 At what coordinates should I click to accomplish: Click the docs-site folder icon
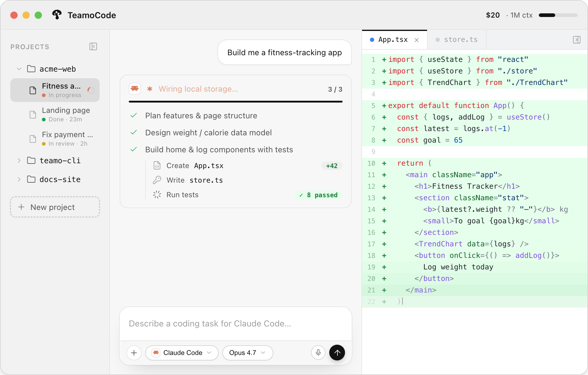(x=31, y=179)
